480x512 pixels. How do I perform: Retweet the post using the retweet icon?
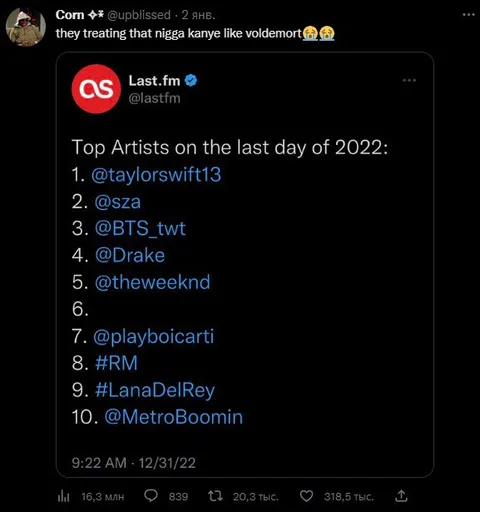[x=215, y=496]
